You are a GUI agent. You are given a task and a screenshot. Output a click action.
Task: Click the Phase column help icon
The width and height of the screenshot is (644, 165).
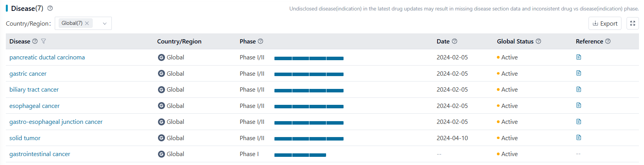click(x=260, y=41)
